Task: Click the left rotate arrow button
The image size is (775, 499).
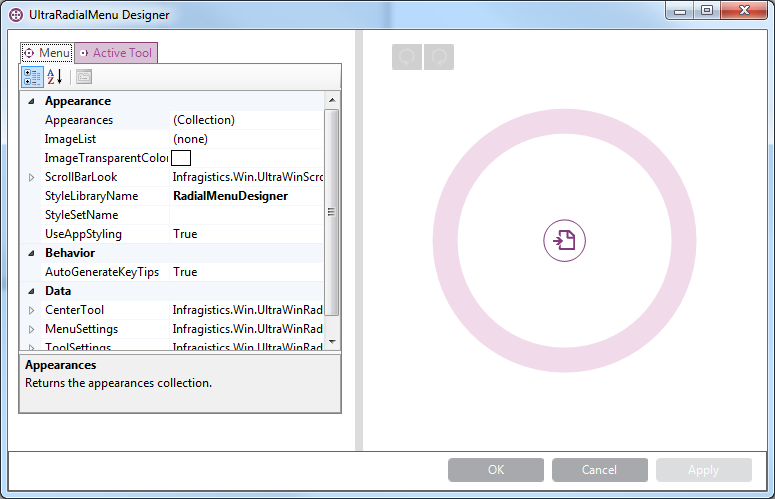Action: [x=407, y=58]
